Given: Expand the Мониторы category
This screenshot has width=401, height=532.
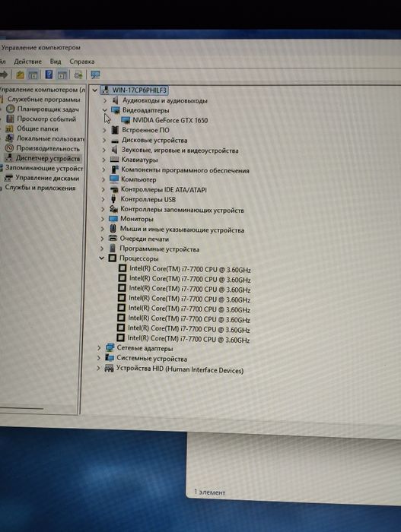Looking at the screenshot, I should point(102,219).
